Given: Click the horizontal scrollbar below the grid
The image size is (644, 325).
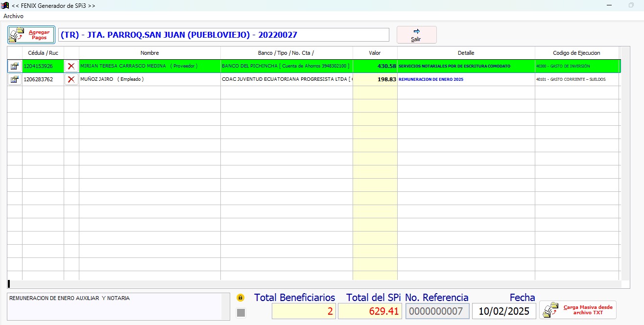Looking at the screenshot, I should [313, 284].
